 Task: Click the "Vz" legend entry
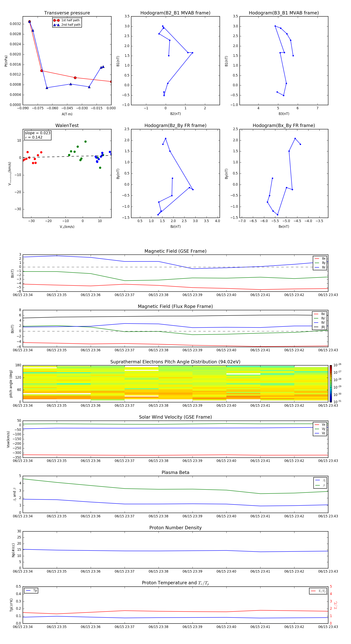[320, 433]
